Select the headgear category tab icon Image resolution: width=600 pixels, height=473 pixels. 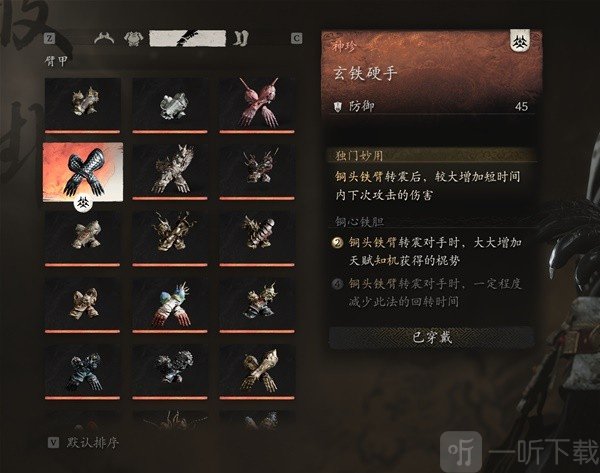click(104, 38)
